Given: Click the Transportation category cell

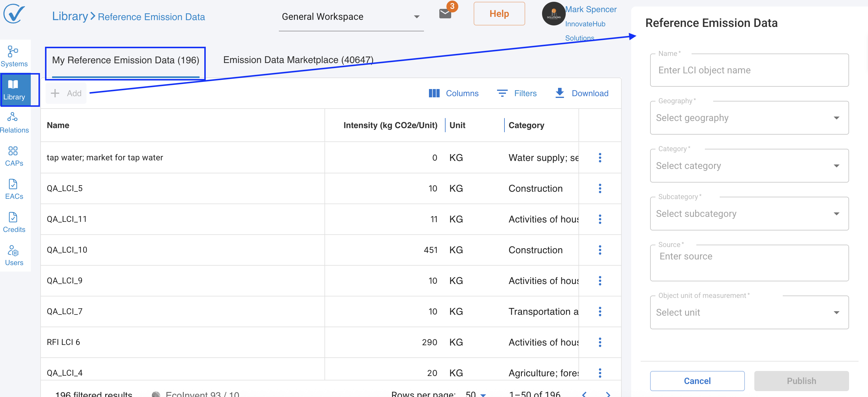Looking at the screenshot, I should (543, 312).
